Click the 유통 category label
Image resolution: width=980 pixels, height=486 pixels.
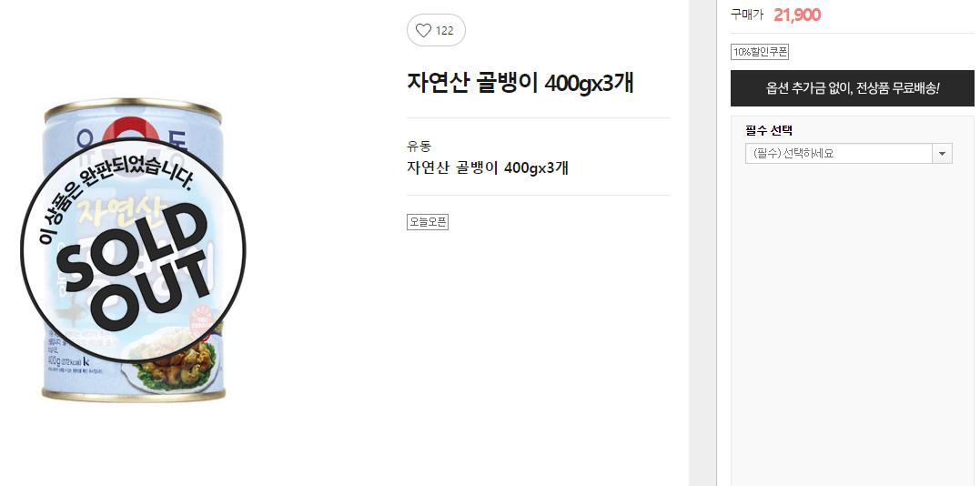click(419, 147)
